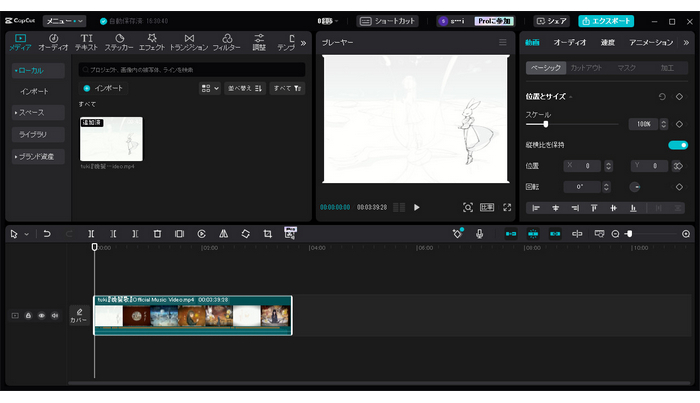The height and width of the screenshot is (403, 700).
Task: Switch to the Speed (速度) tab
Action: point(608,42)
